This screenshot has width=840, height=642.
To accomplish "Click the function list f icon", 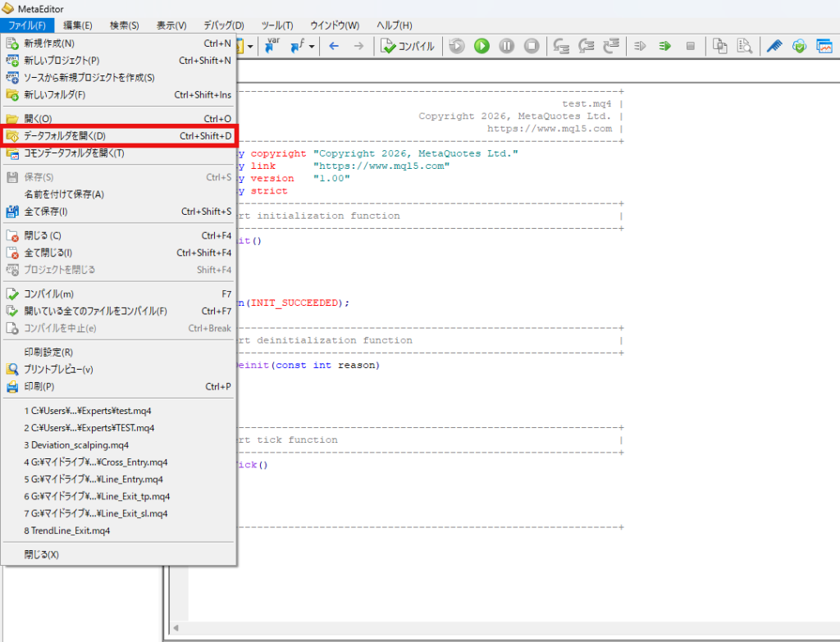I will (297, 46).
